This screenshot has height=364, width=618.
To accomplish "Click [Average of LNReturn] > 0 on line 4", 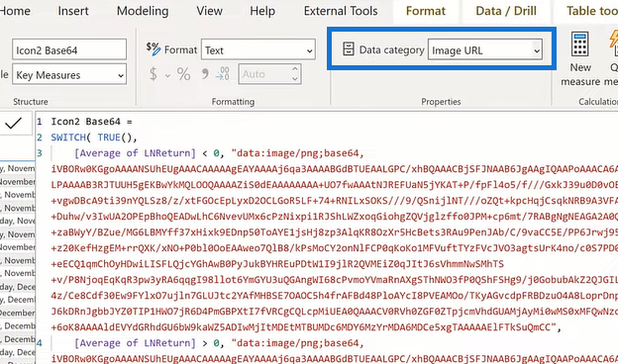I will click(148, 343).
